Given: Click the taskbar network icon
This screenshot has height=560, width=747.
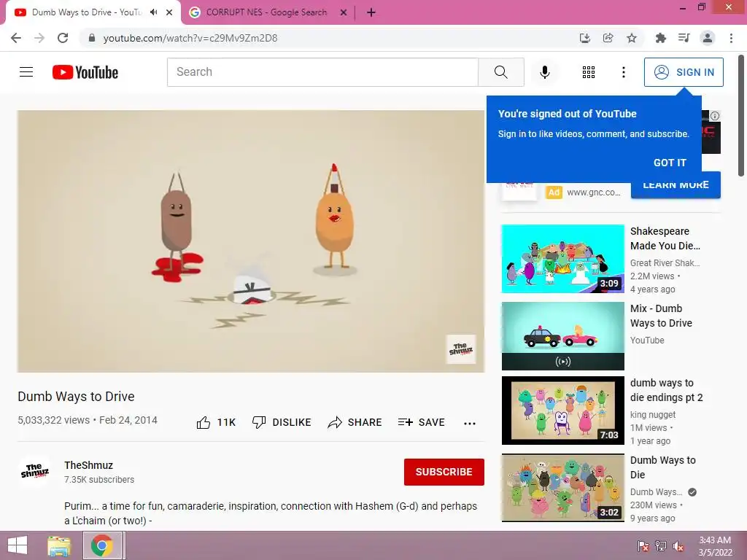Looking at the screenshot, I should point(661,546).
